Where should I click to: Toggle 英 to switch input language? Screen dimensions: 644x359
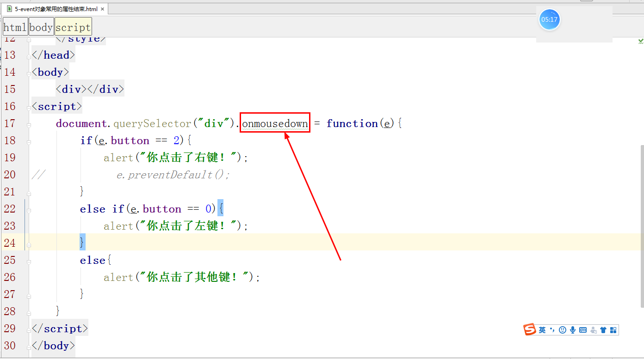coord(542,330)
